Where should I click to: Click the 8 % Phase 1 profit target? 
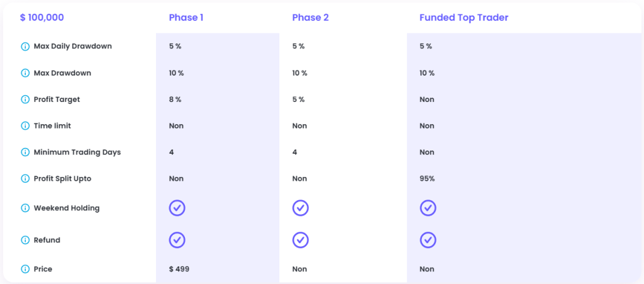[175, 99]
